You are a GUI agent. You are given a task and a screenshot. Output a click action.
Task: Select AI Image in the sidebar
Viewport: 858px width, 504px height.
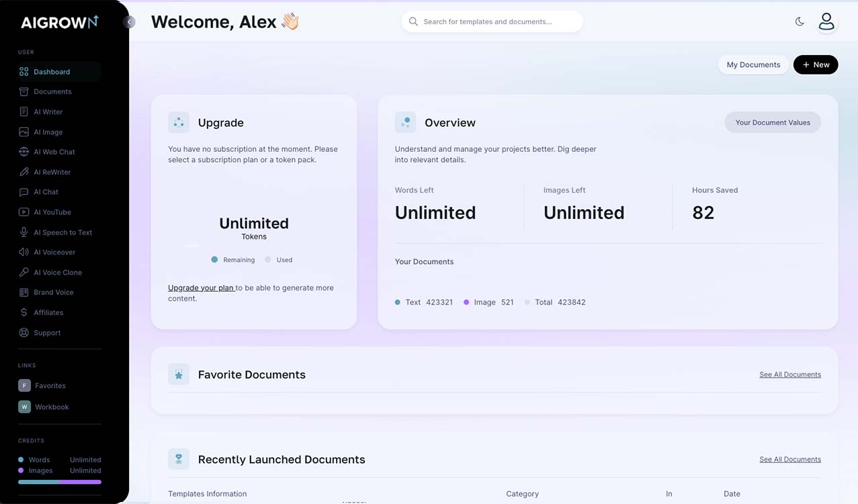[x=47, y=132]
